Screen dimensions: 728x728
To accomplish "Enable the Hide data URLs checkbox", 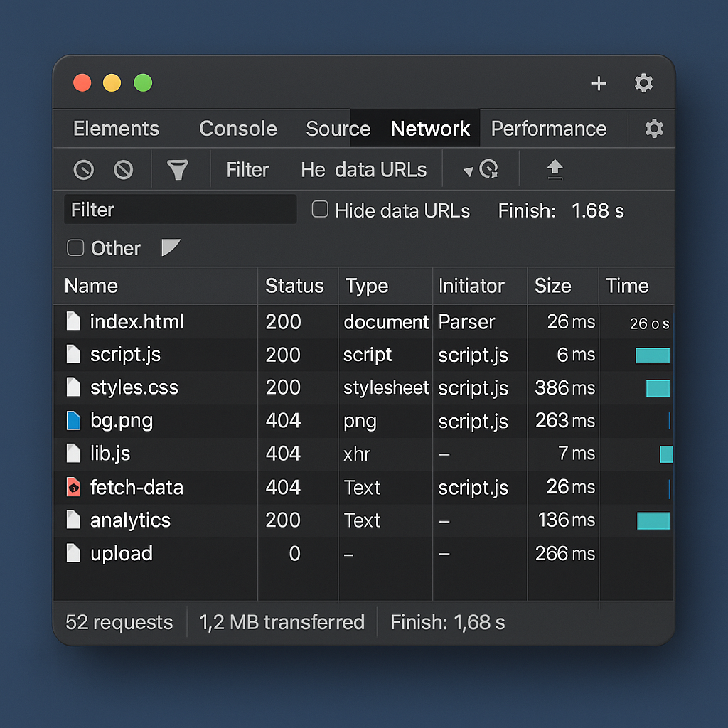I will coord(320,209).
